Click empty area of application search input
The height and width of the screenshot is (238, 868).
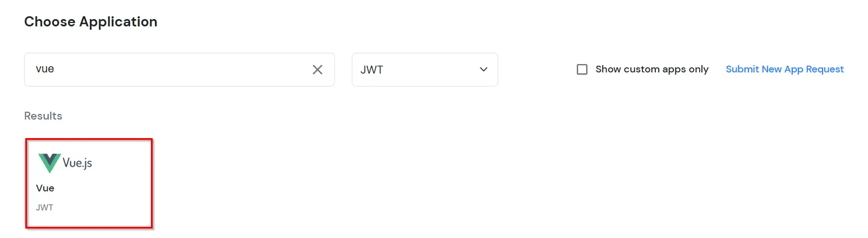(x=180, y=70)
